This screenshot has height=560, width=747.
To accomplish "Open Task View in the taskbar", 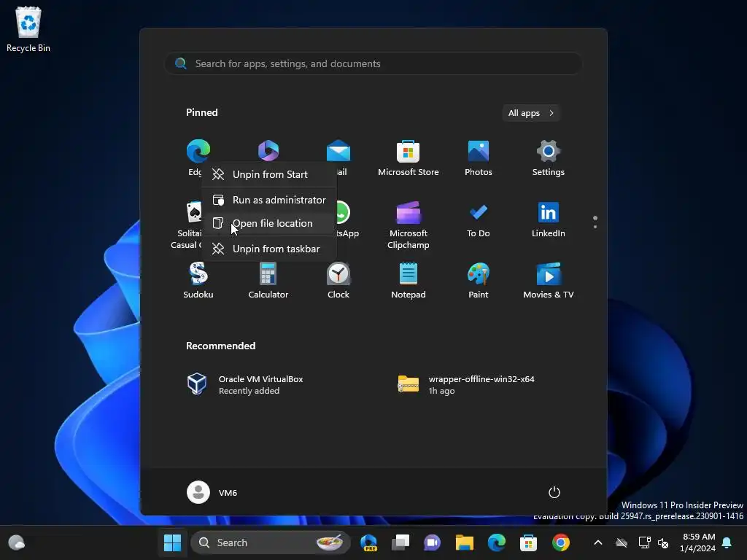I will (x=400, y=542).
